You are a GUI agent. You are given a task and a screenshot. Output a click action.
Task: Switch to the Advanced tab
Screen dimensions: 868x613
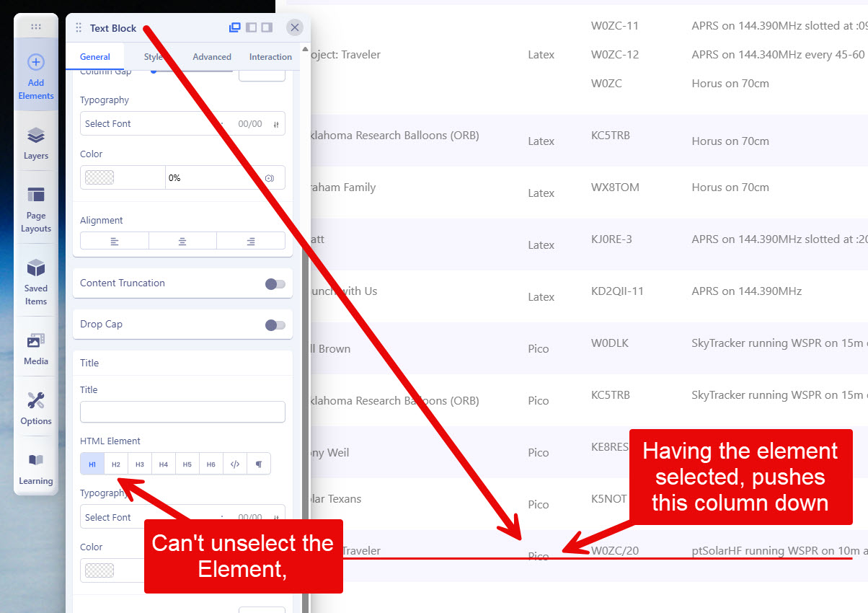coord(212,57)
